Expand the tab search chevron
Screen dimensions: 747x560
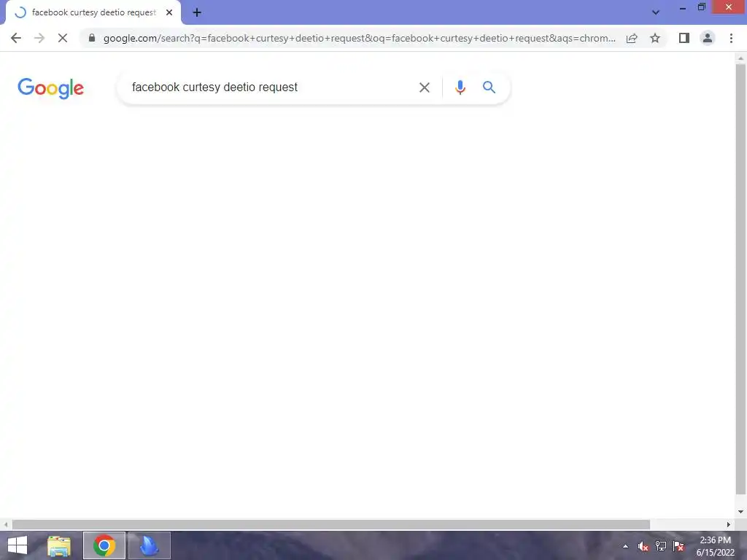656,12
